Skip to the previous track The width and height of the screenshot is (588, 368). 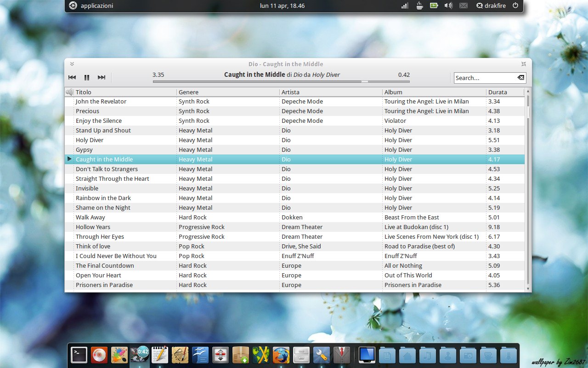[72, 77]
